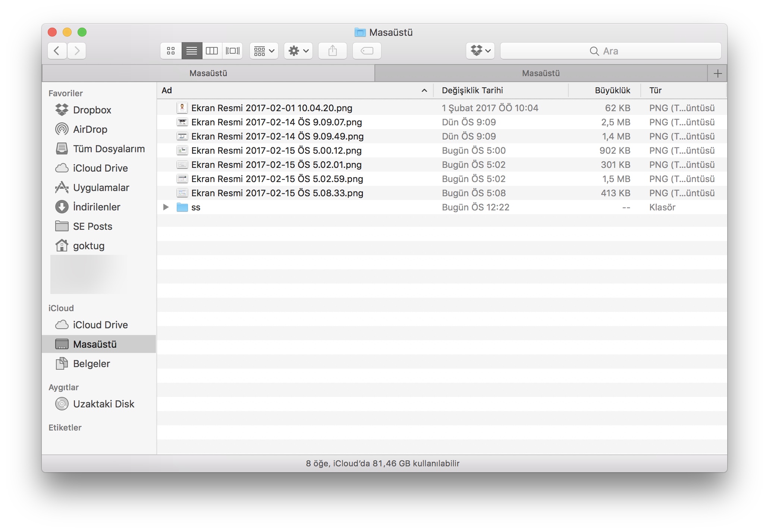Click the Ara search field
The height and width of the screenshot is (532, 769).
611,51
